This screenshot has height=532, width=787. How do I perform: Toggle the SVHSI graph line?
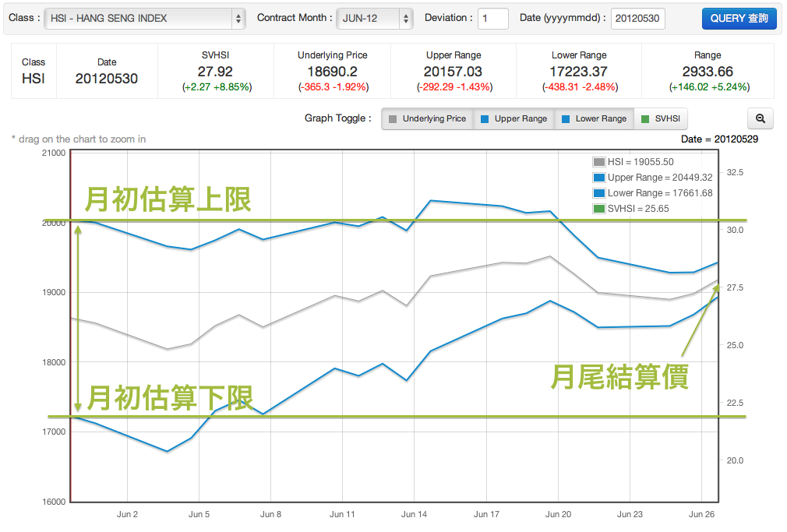[661, 119]
